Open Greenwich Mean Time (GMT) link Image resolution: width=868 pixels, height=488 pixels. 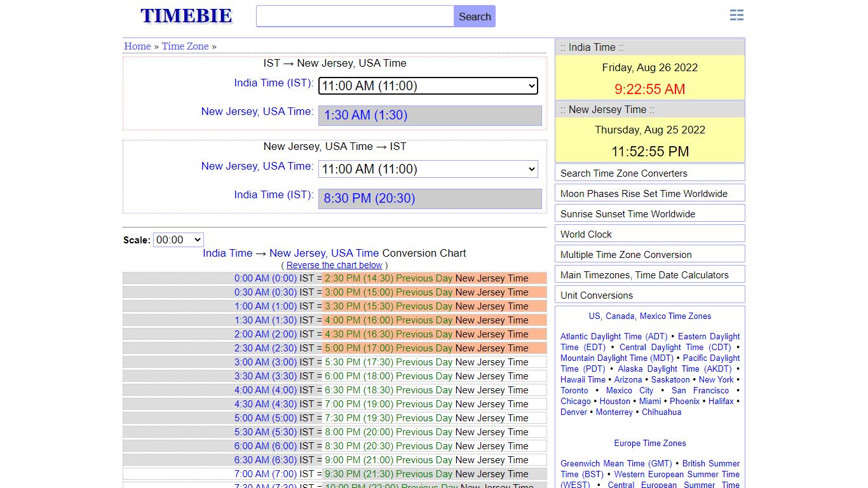tap(616, 463)
